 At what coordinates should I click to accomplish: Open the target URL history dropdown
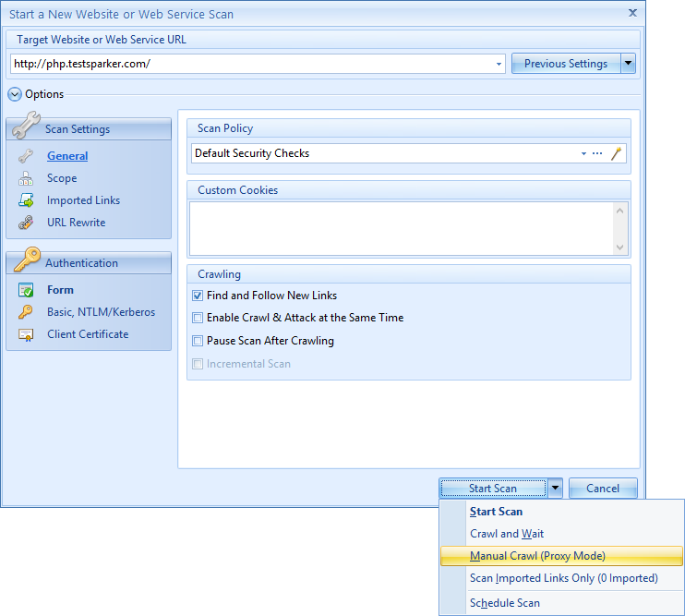coord(499,65)
